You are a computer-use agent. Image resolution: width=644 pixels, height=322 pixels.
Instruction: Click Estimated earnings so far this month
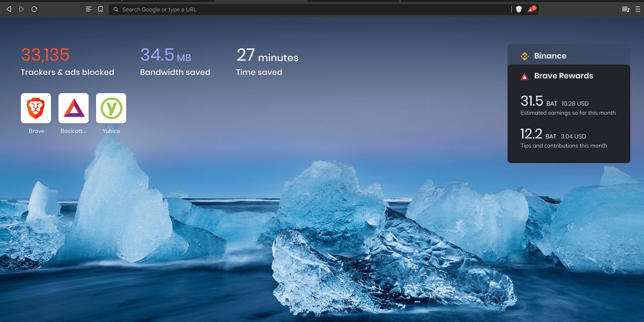(x=568, y=113)
